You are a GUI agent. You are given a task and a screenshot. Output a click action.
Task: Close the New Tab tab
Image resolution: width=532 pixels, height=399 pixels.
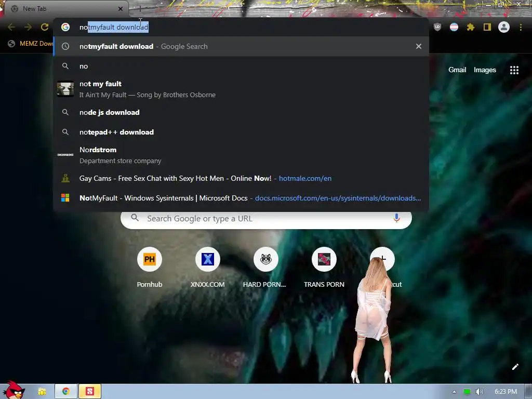121,9
